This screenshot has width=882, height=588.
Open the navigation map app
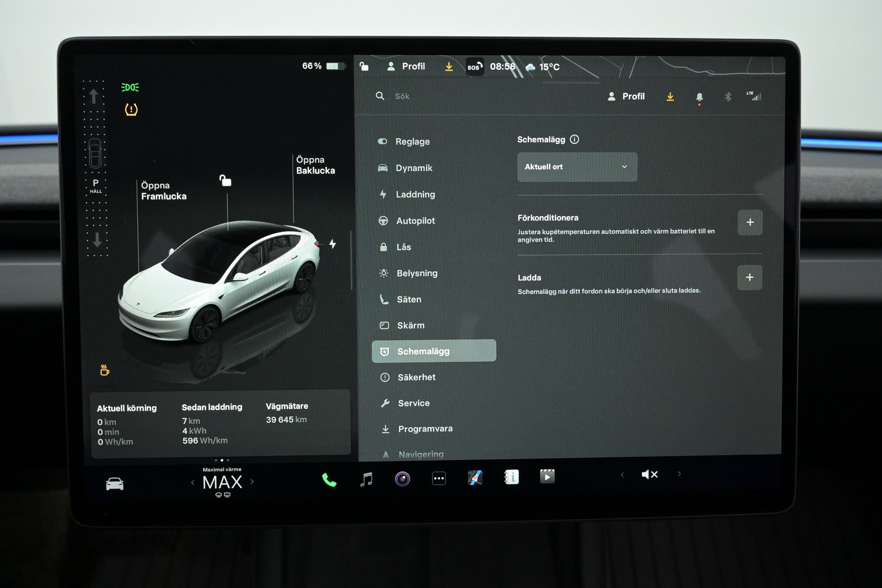point(475,478)
